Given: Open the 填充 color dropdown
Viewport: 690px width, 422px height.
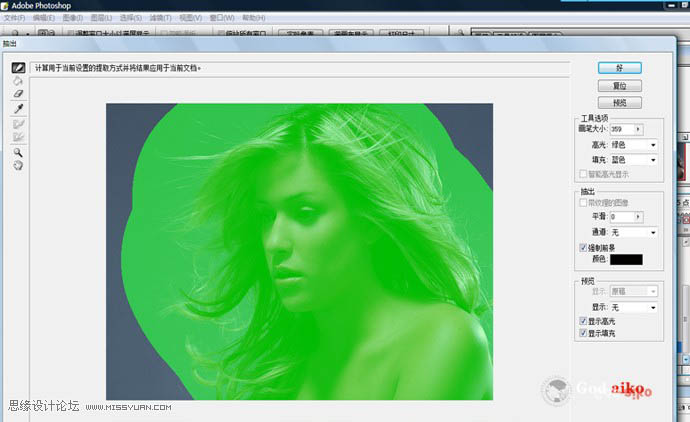Looking at the screenshot, I should click(x=633, y=159).
